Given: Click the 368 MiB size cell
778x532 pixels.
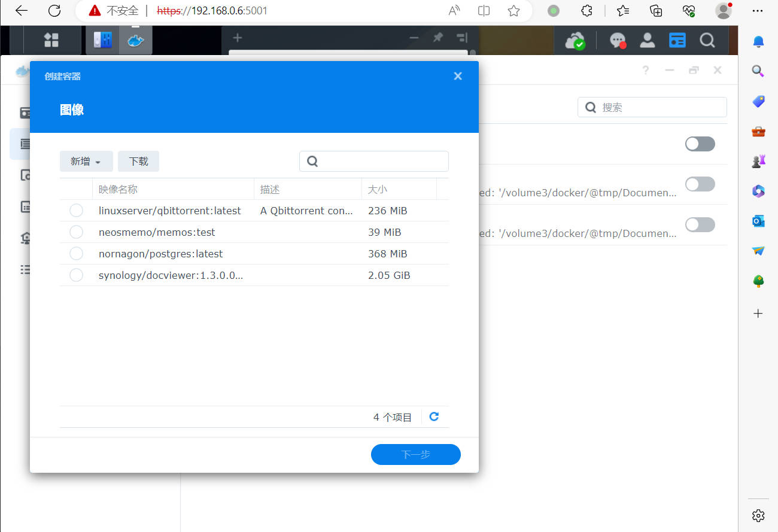Looking at the screenshot, I should pos(387,254).
